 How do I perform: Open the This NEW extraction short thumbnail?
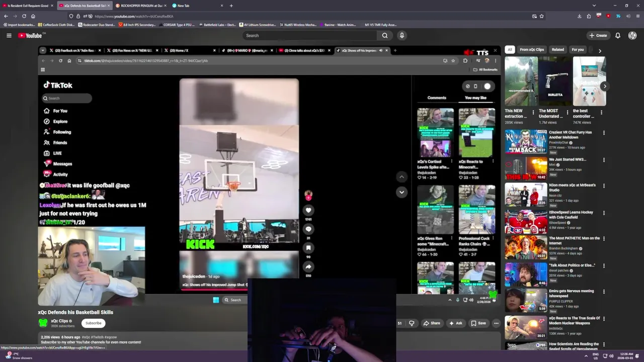pos(521,81)
